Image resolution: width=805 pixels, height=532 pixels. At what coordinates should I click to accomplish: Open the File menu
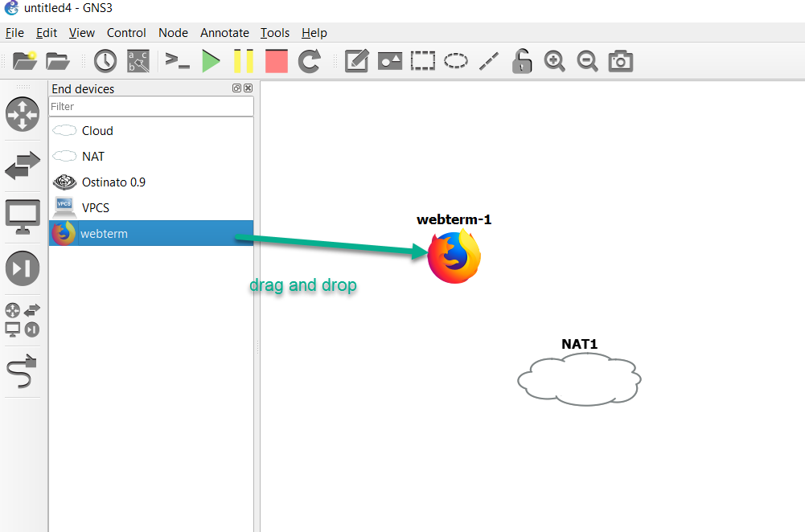coord(14,33)
